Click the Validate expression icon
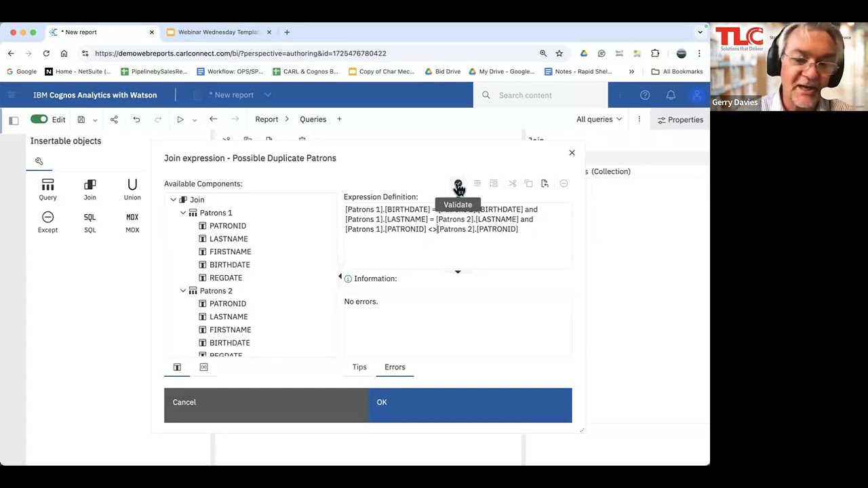 (458, 184)
